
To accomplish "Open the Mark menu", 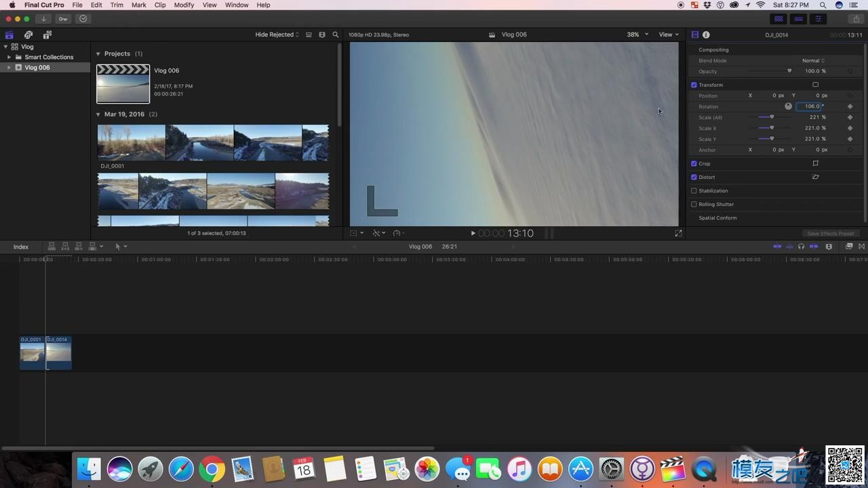I will click(x=139, y=5).
